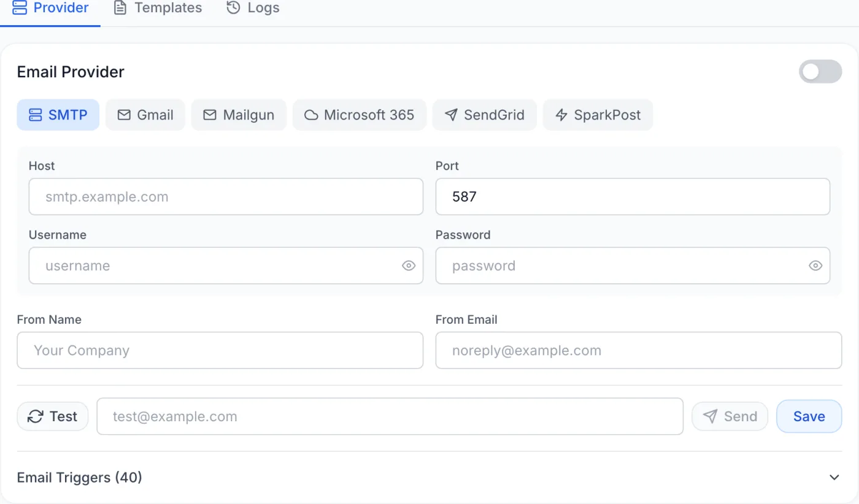The height and width of the screenshot is (504, 859).
Task: Choose Mailgun as email provider
Action: [239, 115]
